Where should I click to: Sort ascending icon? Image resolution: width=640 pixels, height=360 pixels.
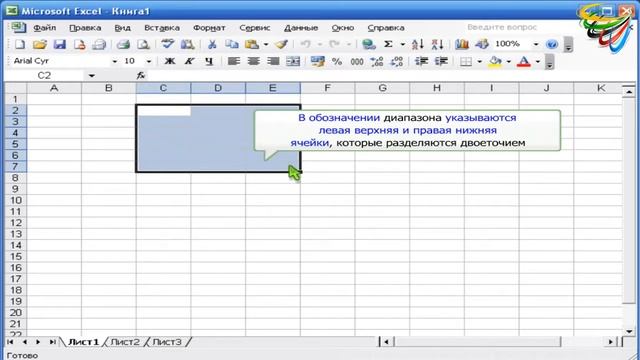(x=418, y=44)
